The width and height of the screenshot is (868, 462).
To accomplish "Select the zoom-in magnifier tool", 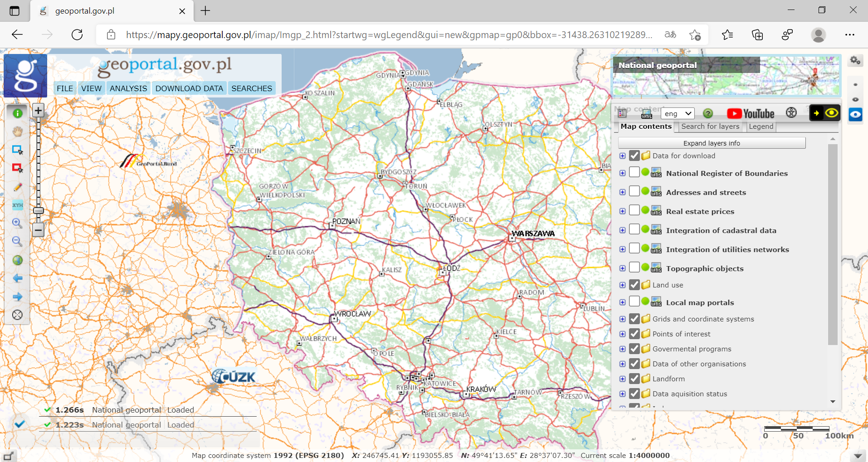I will pos(17,223).
